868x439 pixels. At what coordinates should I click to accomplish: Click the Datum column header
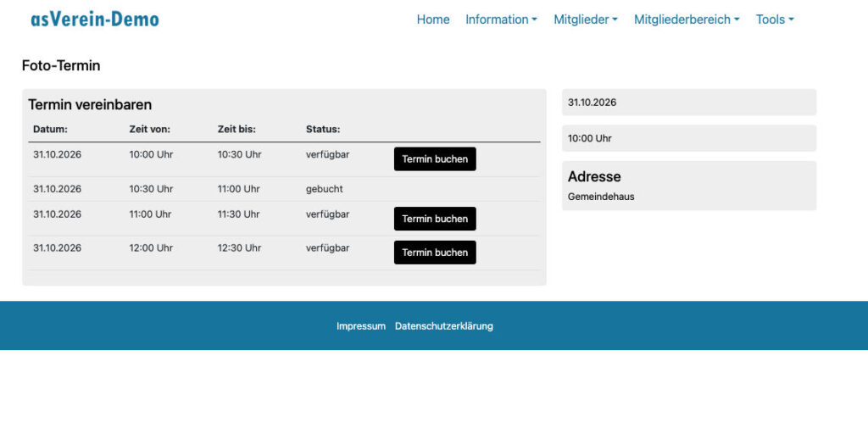50,130
